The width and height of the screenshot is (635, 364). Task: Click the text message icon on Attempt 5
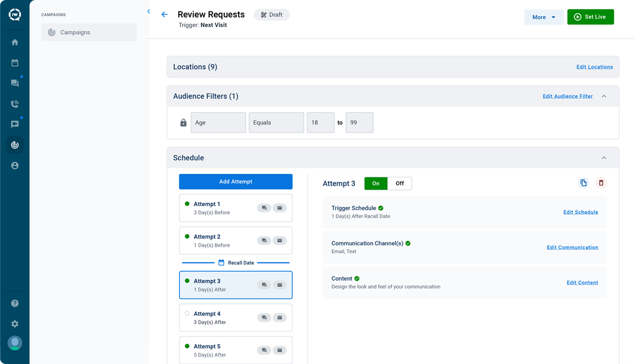[264, 350]
